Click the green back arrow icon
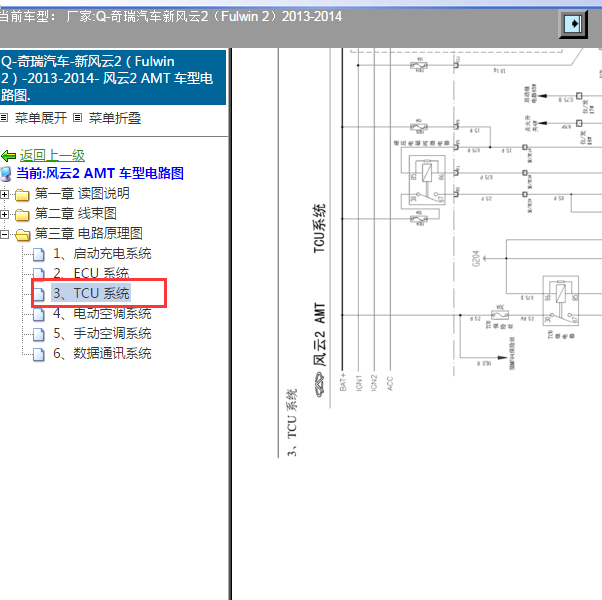Viewport: 602px width, 600px height. pos(8,156)
